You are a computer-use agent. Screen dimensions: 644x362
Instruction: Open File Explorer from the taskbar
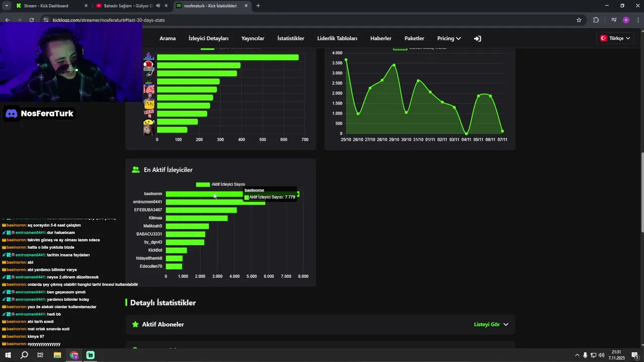click(x=57, y=355)
